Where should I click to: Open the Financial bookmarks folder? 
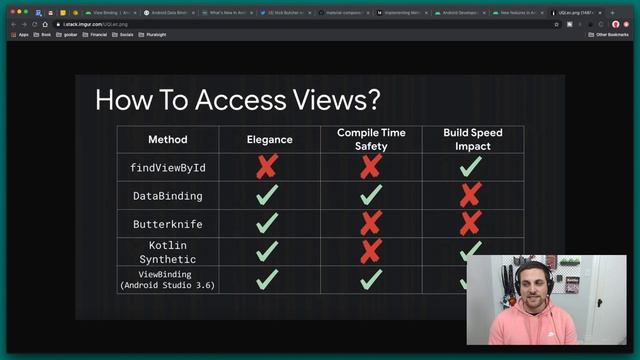95,35
